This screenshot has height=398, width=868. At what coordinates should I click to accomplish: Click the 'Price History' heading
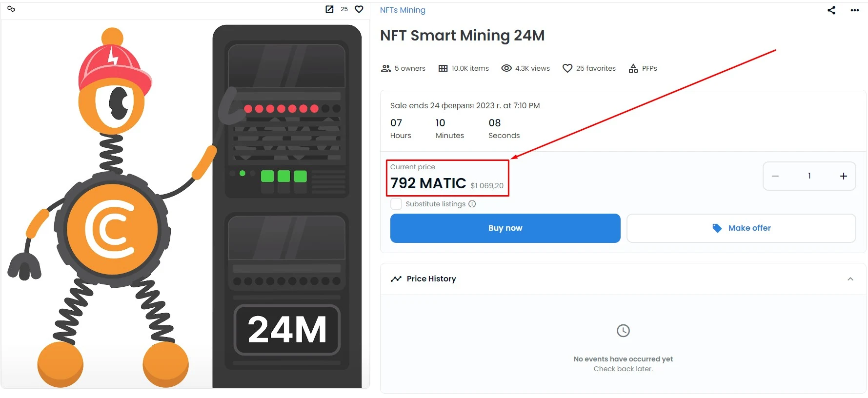(x=431, y=279)
